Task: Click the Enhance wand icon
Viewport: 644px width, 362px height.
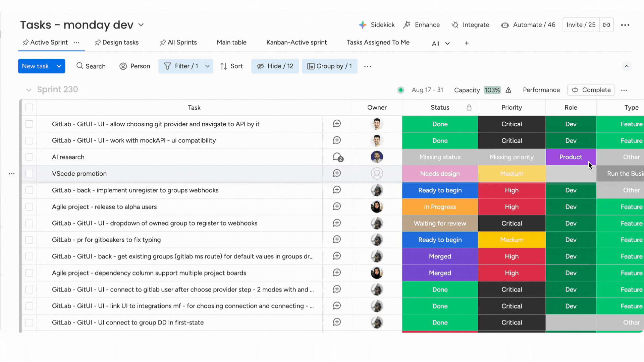Action: tap(407, 25)
